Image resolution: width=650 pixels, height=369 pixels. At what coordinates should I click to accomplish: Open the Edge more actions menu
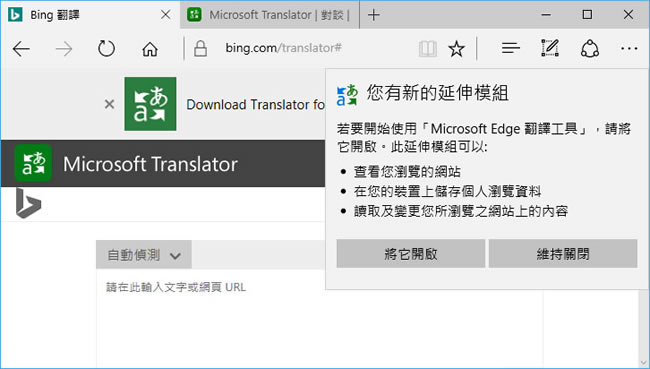point(629,49)
